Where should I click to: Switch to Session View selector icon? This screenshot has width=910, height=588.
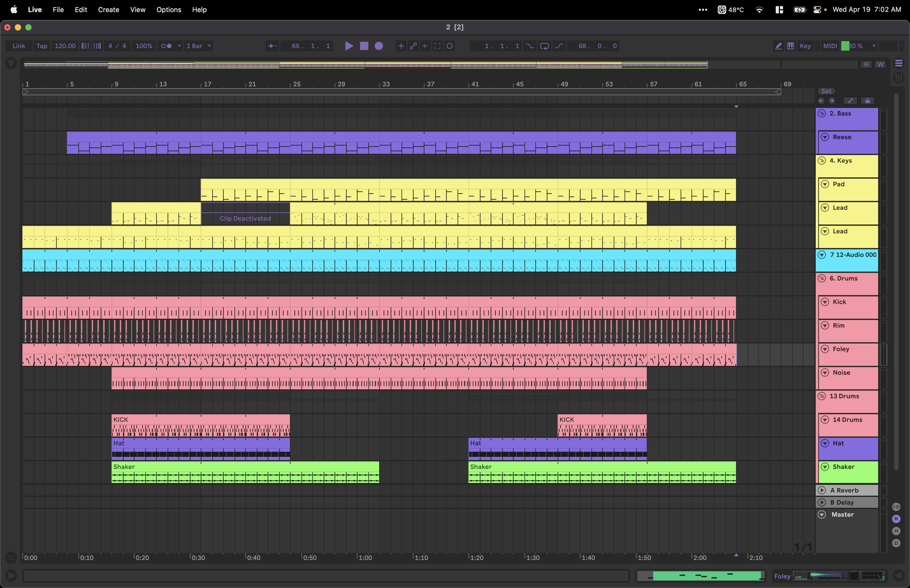pos(898,78)
